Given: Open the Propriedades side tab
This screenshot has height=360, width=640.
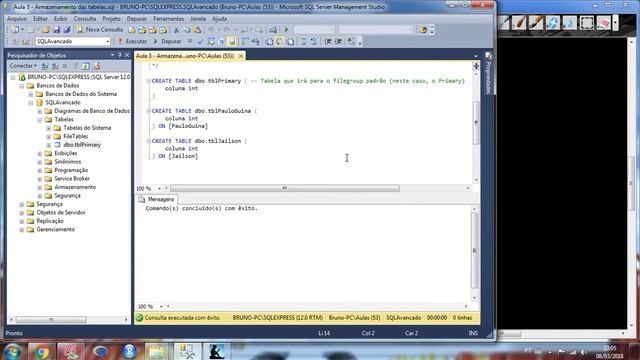Looking at the screenshot, I should [x=488, y=73].
